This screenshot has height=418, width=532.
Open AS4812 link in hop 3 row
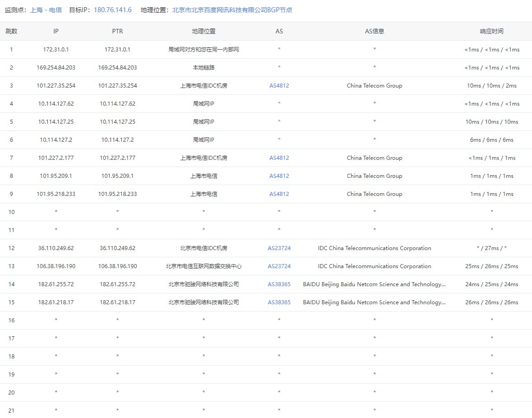tap(279, 85)
